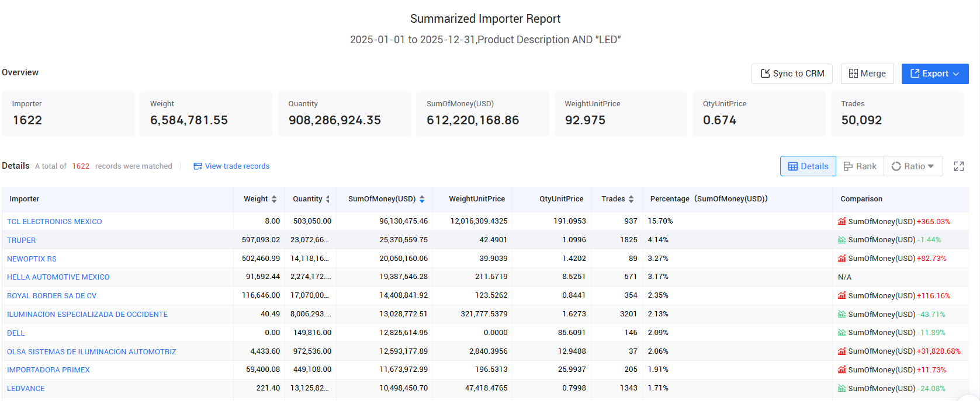Click the Export arrow icon

(x=915, y=74)
